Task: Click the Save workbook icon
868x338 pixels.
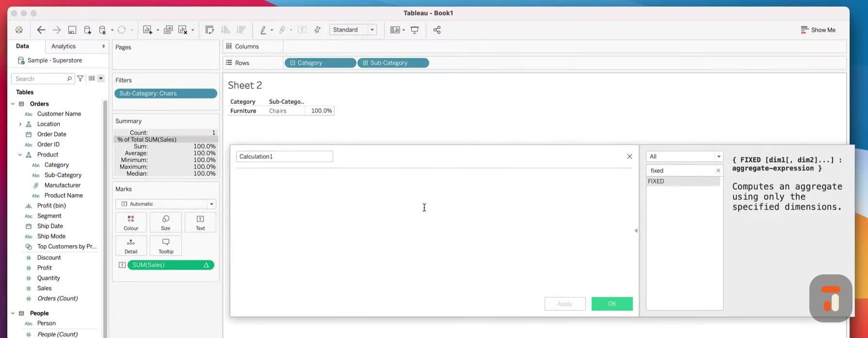Action: 72,30
